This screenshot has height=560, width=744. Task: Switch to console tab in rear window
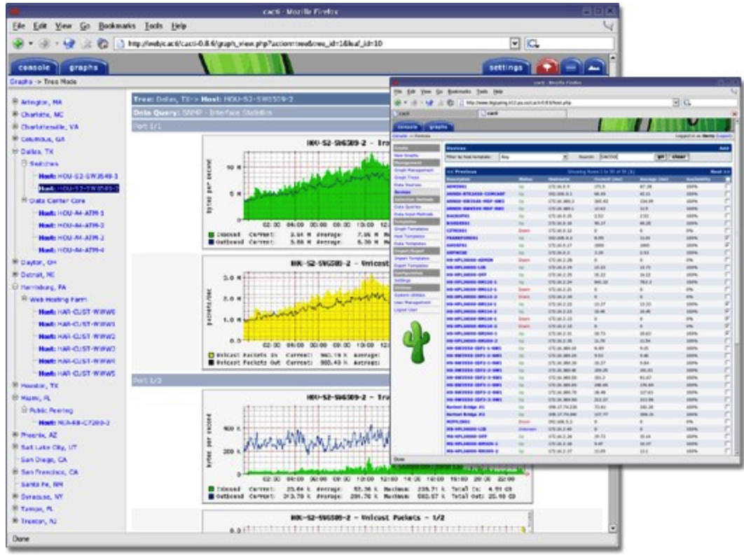(x=34, y=67)
